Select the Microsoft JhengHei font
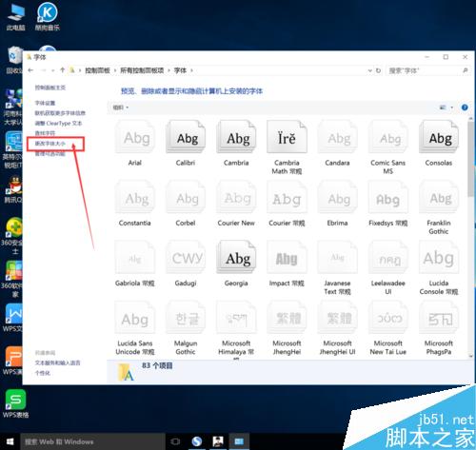This screenshot has width=476, height=450. tap(287, 328)
